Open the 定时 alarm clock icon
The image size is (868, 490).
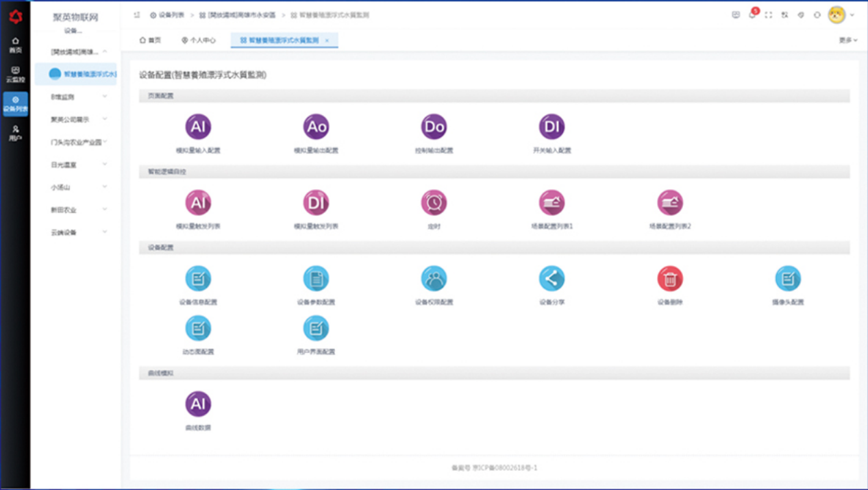point(434,203)
